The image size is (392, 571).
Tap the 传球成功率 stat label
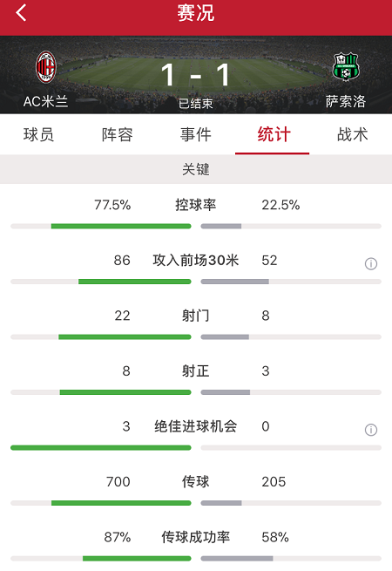[x=196, y=537]
